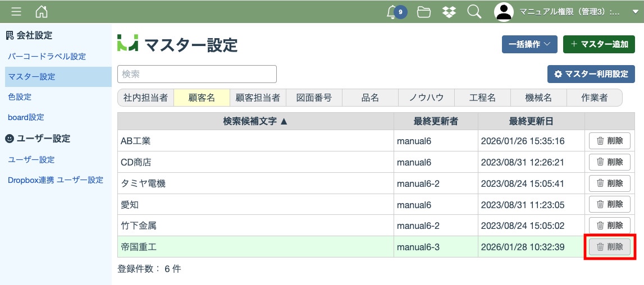Focus the 検索 search field
The width and height of the screenshot is (644, 285).
coord(197,74)
